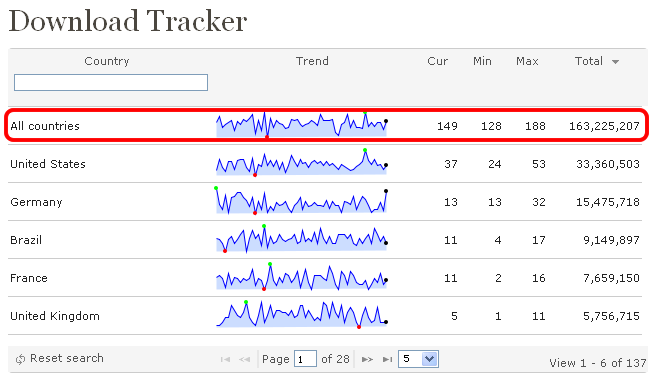Click total value 5,756,715

tap(611, 316)
